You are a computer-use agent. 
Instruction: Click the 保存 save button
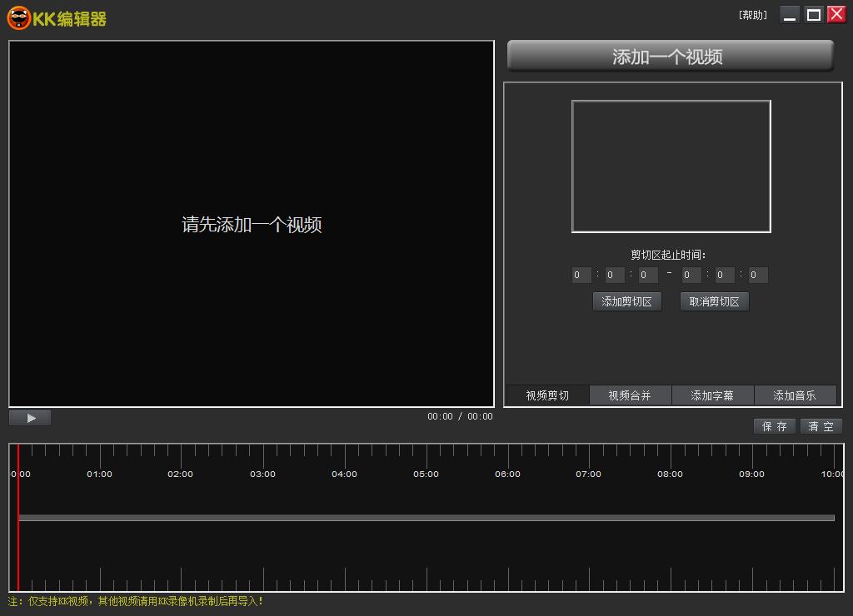coord(774,426)
